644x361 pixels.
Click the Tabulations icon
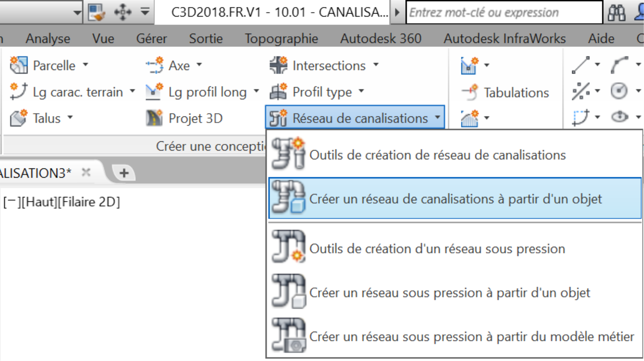point(470,92)
